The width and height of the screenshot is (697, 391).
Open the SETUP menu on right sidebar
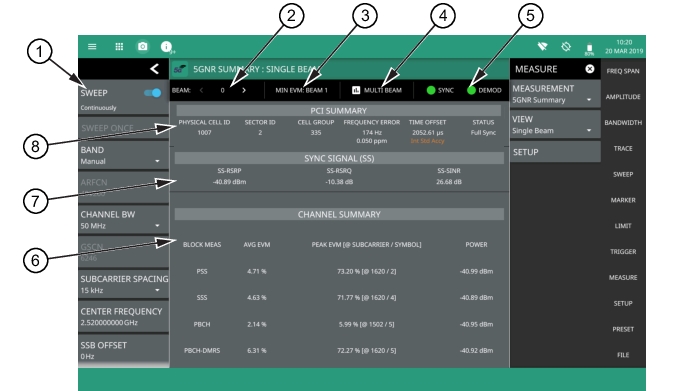pos(623,303)
